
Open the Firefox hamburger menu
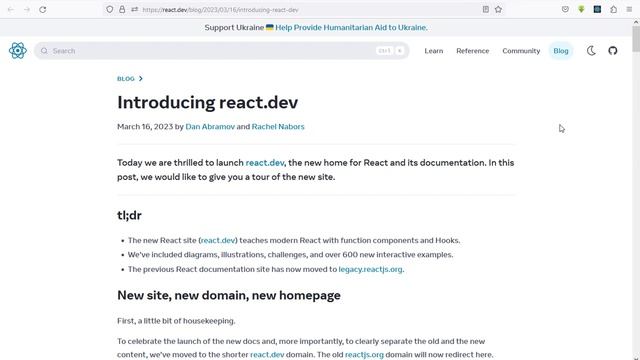pyautogui.click(x=629, y=9)
